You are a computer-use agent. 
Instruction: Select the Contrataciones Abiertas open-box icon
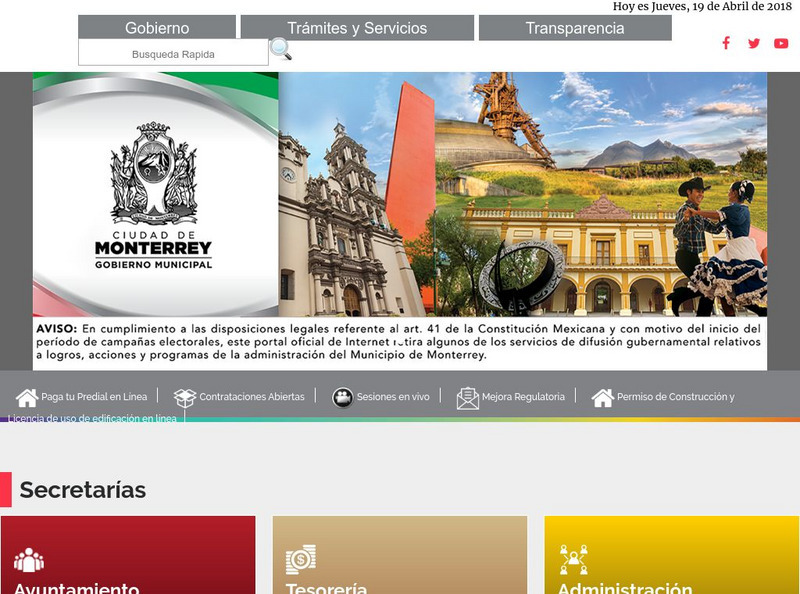(x=183, y=396)
